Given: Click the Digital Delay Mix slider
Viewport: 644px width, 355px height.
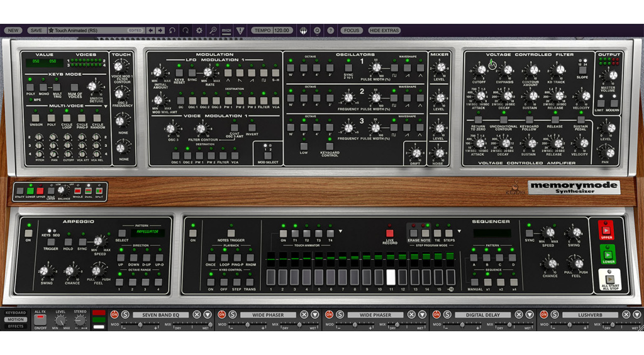Looking at the screenshot, I should tap(510, 325).
